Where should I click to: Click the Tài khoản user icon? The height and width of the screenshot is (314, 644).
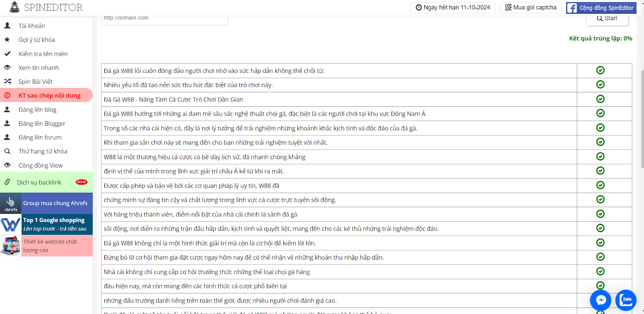point(7,25)
